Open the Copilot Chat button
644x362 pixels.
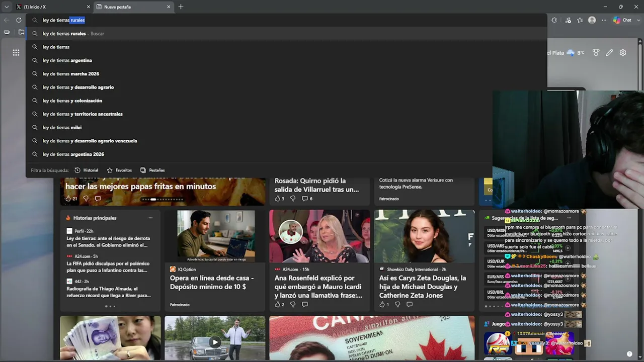tap(622, 20)
